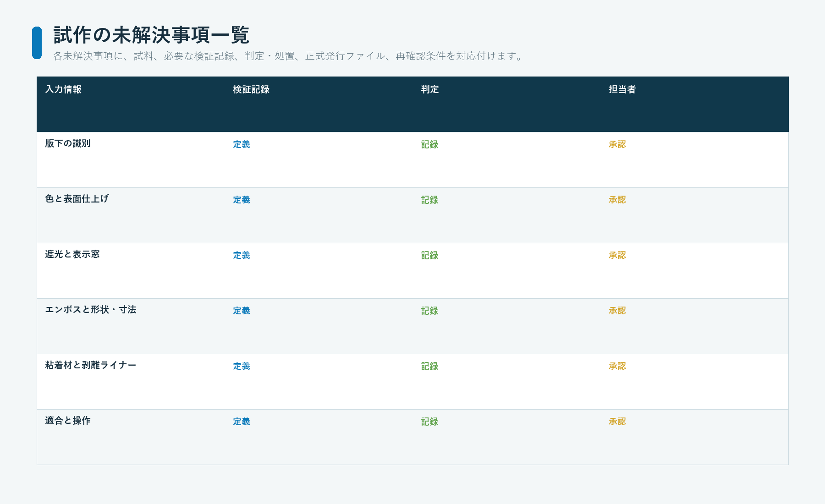
Task: Click 記録 in the 色と表面仕上げ row
Action: (429, 200)
